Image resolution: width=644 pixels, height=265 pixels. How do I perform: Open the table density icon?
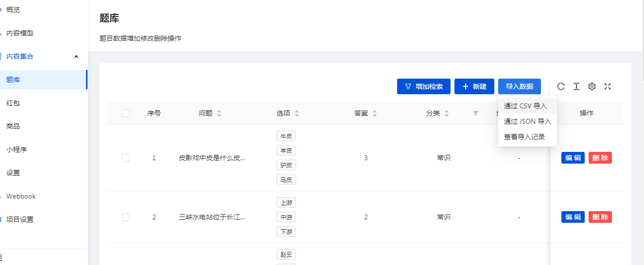point(576,86)
